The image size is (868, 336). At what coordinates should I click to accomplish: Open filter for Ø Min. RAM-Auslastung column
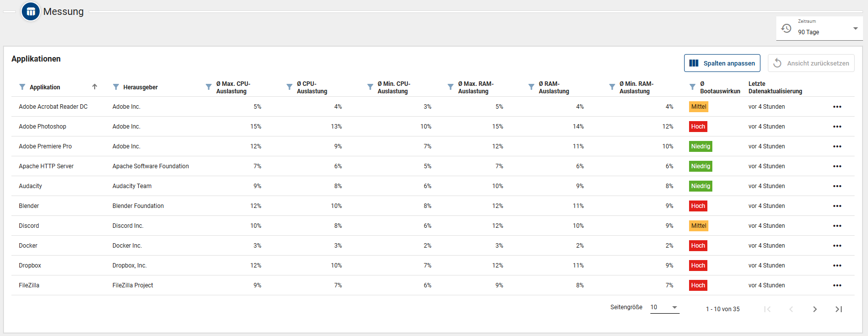[x=612, y=87]
